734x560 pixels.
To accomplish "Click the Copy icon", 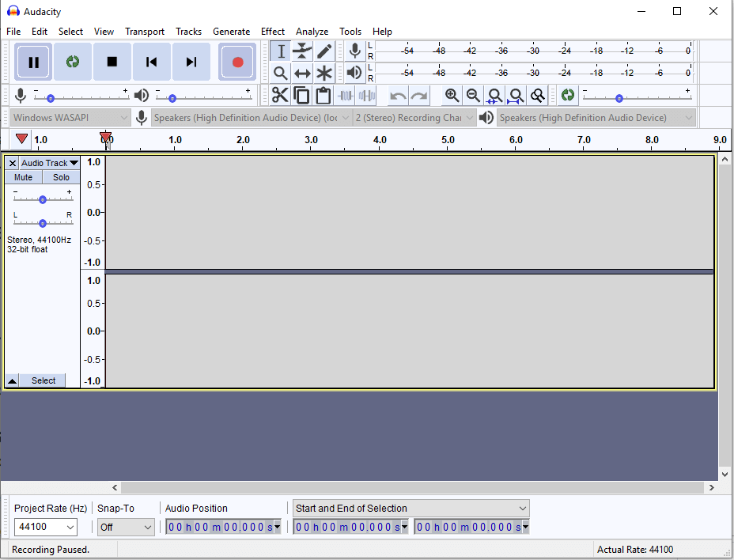I will 301,96.
